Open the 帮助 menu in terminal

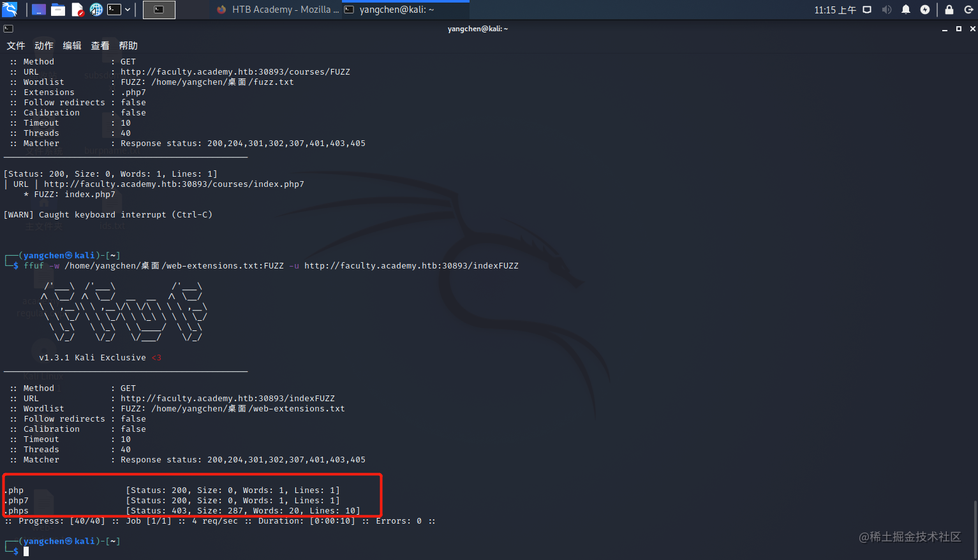click(x=128, y=45)
